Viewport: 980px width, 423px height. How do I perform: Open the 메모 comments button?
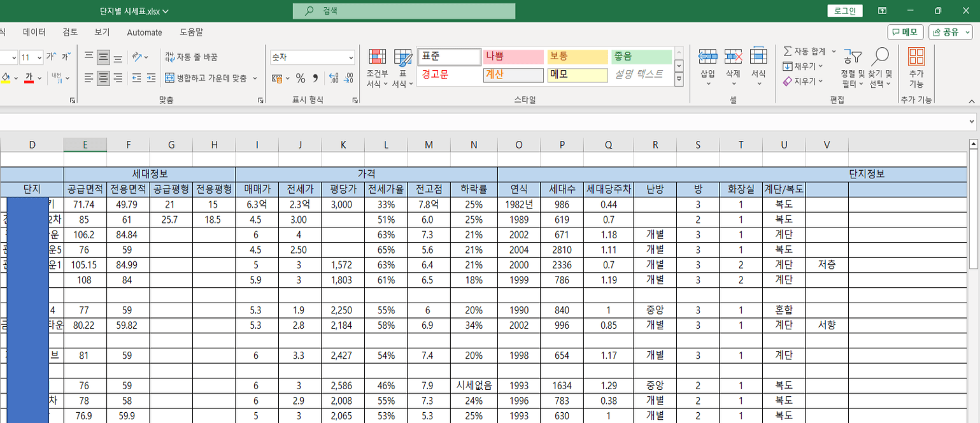point(905,32)
